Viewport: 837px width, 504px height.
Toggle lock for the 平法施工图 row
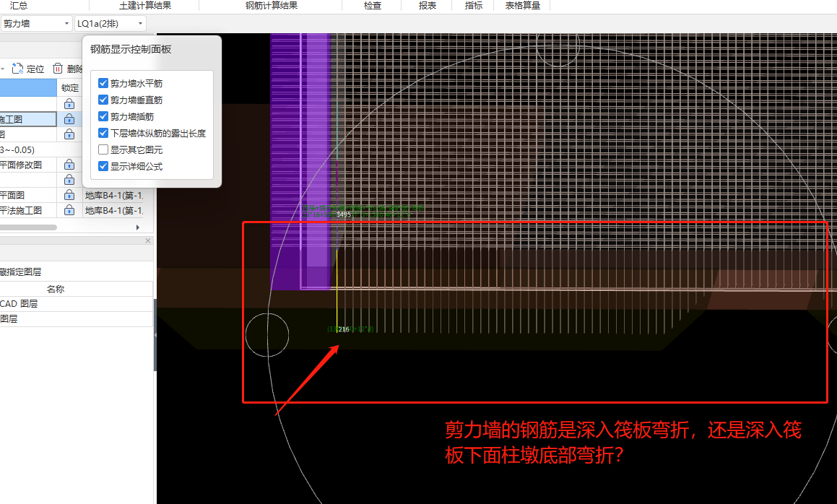point(69,210)
